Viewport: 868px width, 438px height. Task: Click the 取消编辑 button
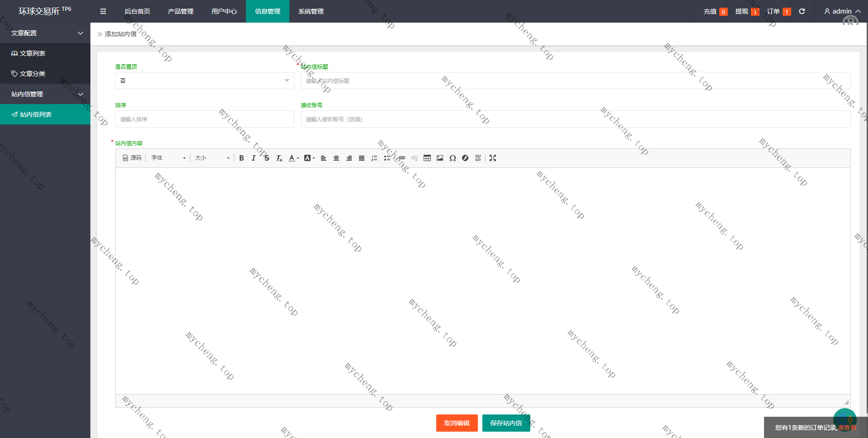457,423
